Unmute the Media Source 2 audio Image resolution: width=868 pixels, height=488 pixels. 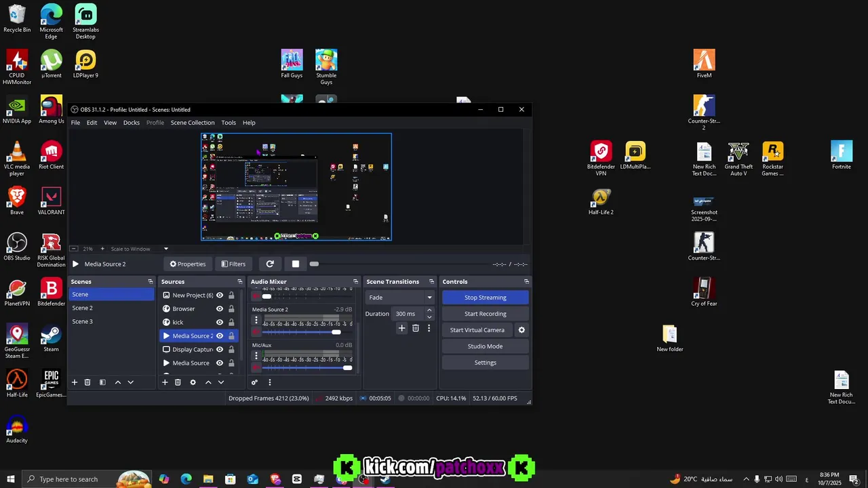coord(256,332)
